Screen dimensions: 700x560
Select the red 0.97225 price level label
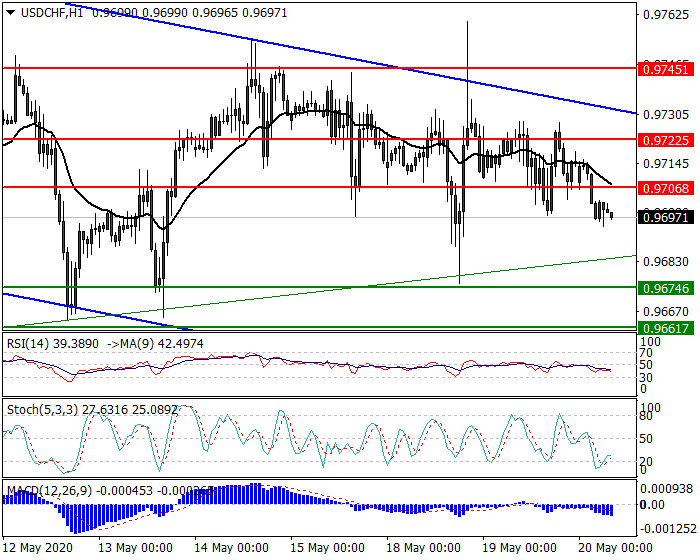(x=666, y=141)
